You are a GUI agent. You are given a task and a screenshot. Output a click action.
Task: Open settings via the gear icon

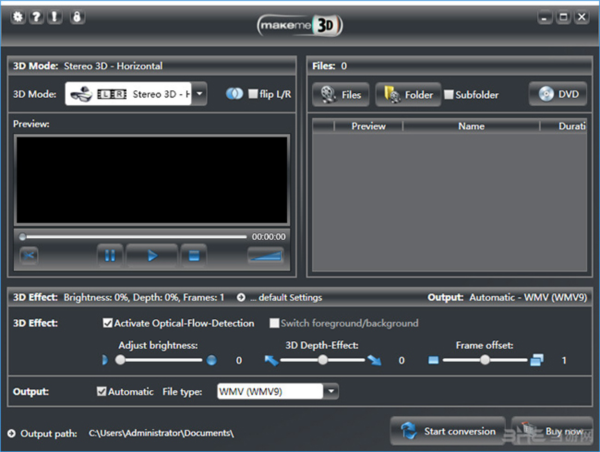click(18, 17)
